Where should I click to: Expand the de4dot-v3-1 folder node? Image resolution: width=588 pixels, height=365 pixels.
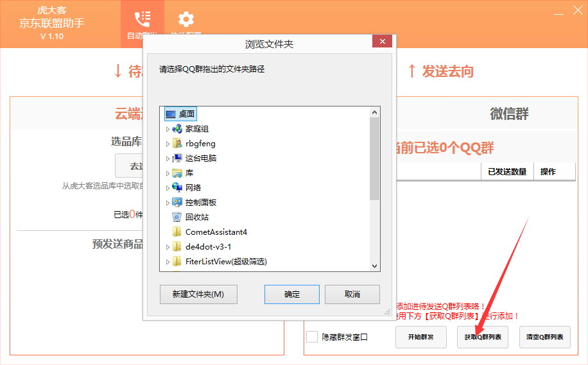[x=168, y=247]
